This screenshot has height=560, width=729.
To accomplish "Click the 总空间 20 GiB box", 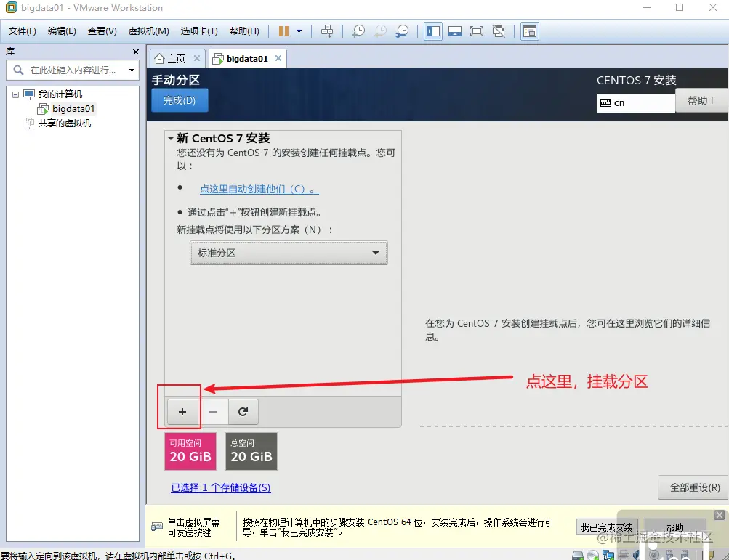I will (251, 451).
